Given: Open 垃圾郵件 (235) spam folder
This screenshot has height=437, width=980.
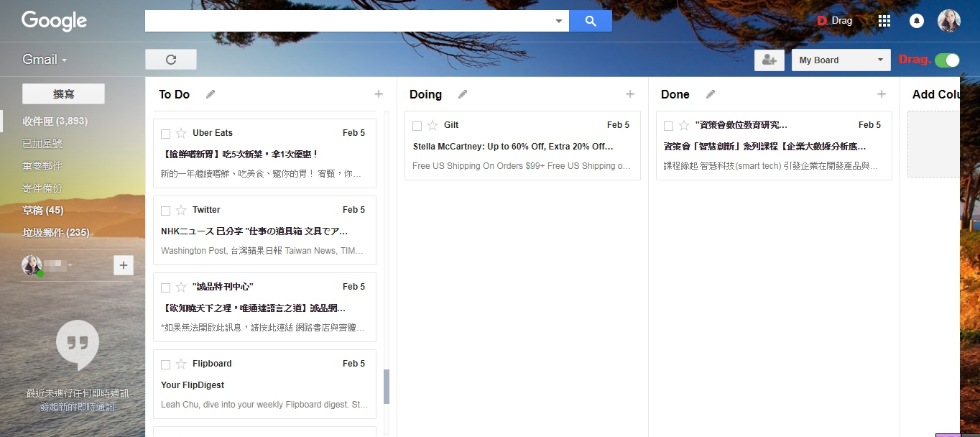Looking at the screenshot, I should [56, 233].
